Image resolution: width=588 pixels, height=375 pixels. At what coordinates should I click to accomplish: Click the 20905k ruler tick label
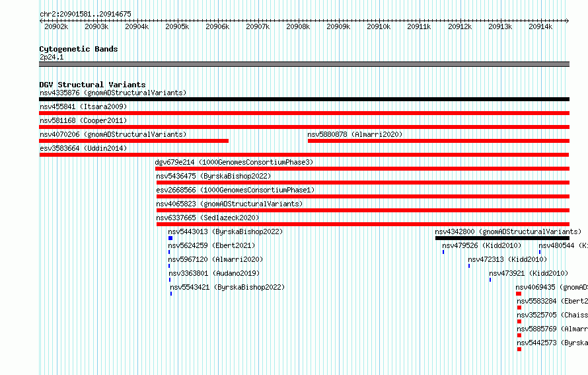click(177, 26)
